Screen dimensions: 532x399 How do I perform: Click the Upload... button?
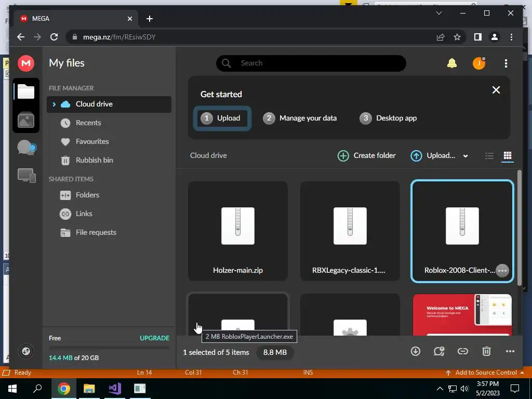click(433, 155)
